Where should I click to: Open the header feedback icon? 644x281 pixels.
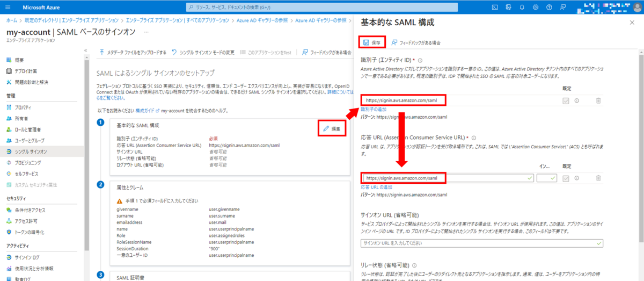pos(563,7)
